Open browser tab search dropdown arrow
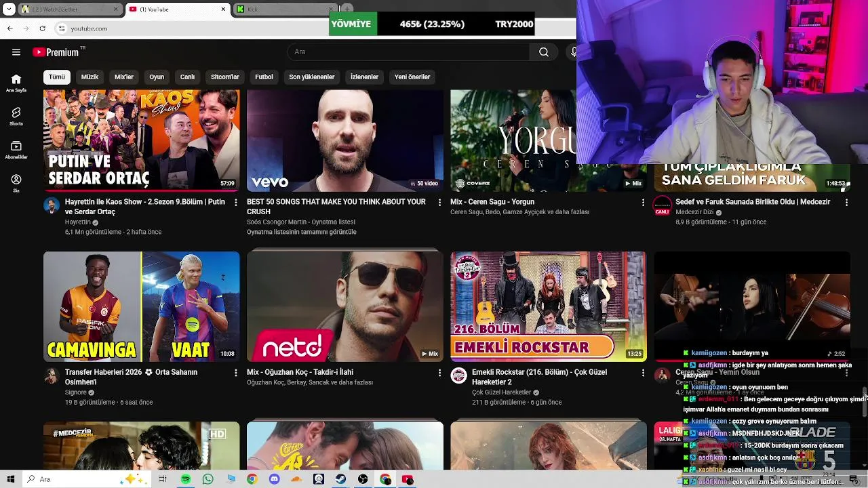868x488 pixels. pyautogui.click(x=9, y=9)
